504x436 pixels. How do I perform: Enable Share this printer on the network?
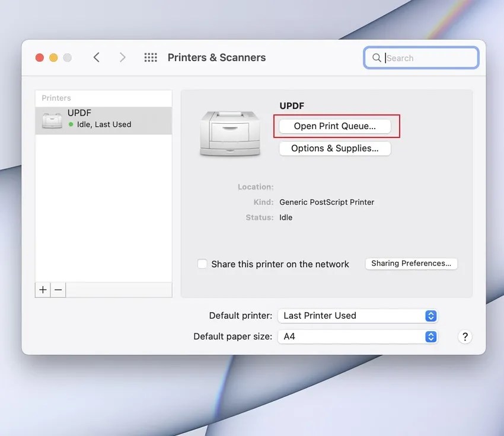[x=202, y=264]
